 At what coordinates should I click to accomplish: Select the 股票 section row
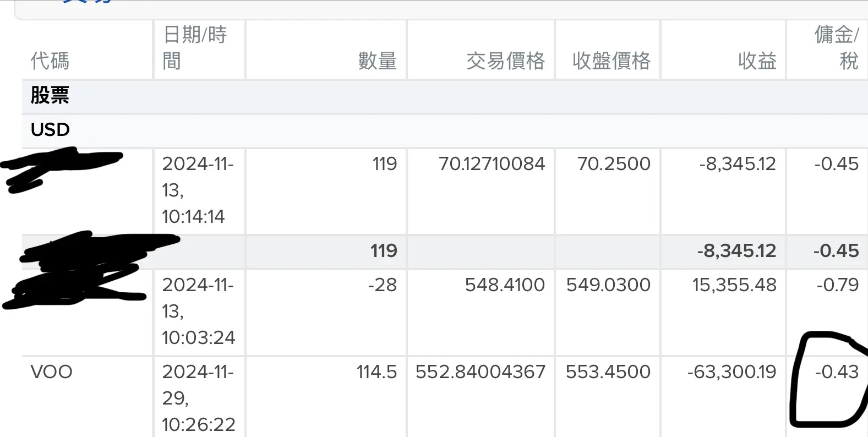coord(50,95)
